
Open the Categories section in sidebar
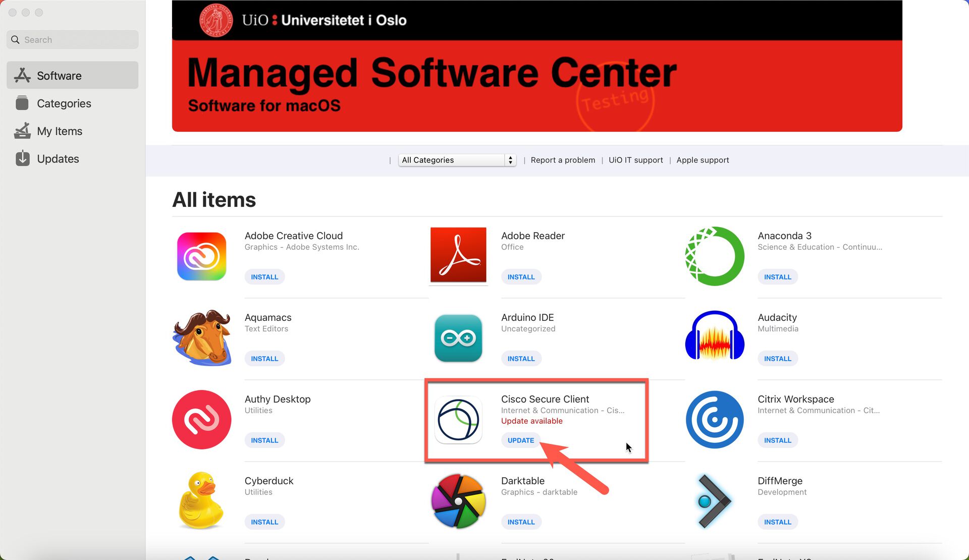pyautogui.click(x=72, y=103)
